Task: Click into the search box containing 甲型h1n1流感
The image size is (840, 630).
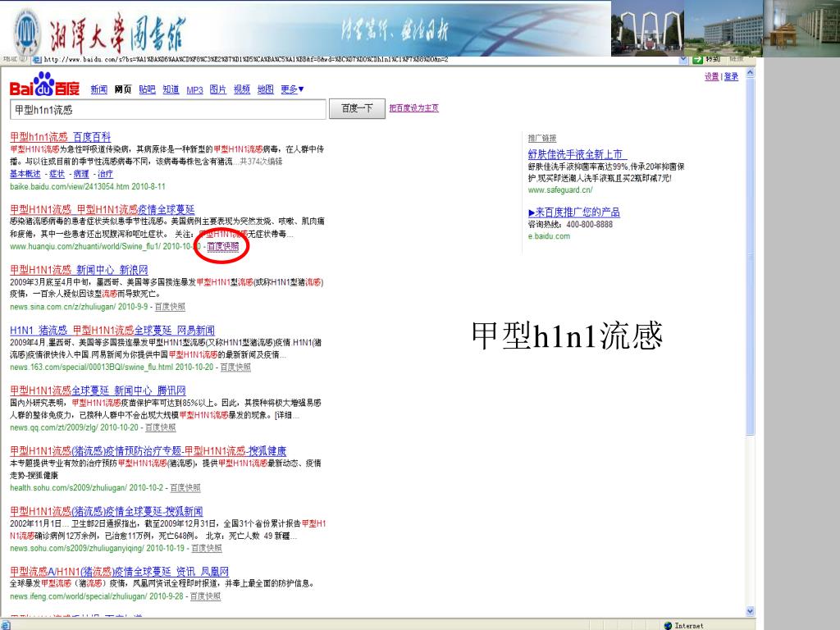Action: point(167,109)
